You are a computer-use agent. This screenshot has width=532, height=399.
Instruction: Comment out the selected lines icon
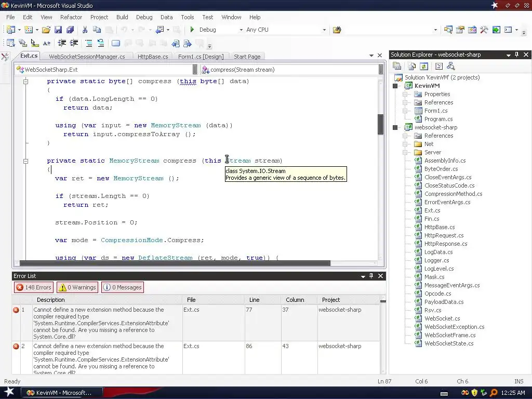89,43
